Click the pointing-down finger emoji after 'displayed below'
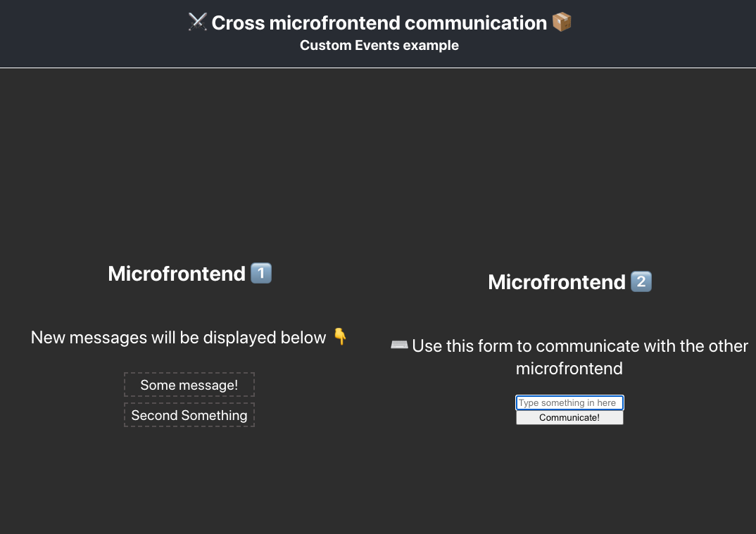This screenshot has height=534, width=756. click(339, 337)
